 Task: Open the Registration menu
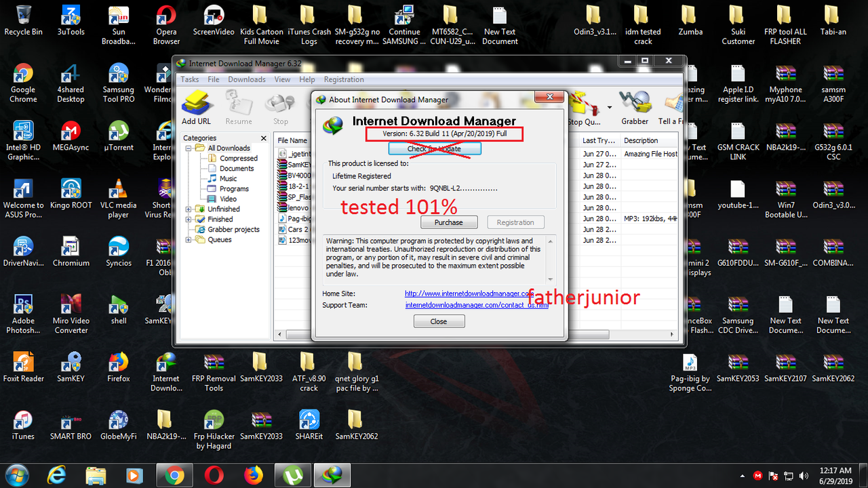(344, 79)
